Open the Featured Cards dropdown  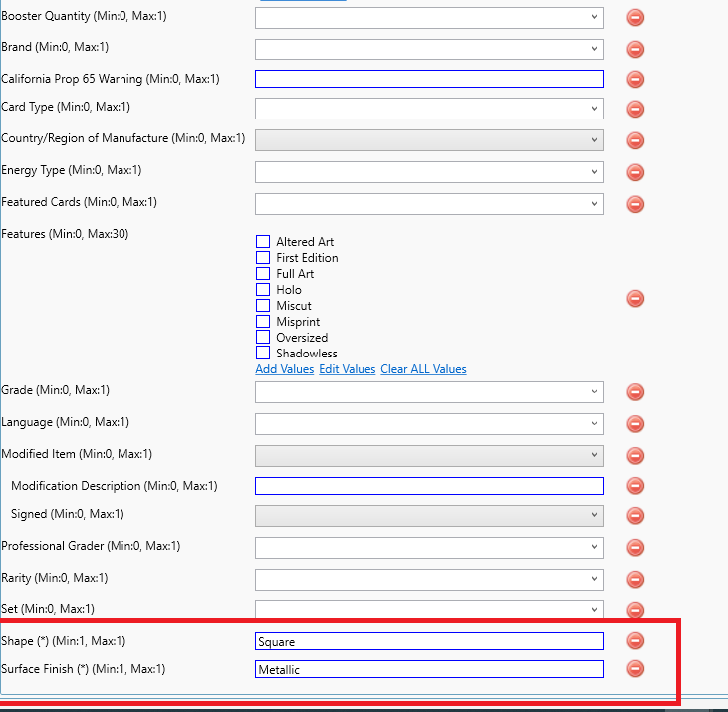point(429,204)
